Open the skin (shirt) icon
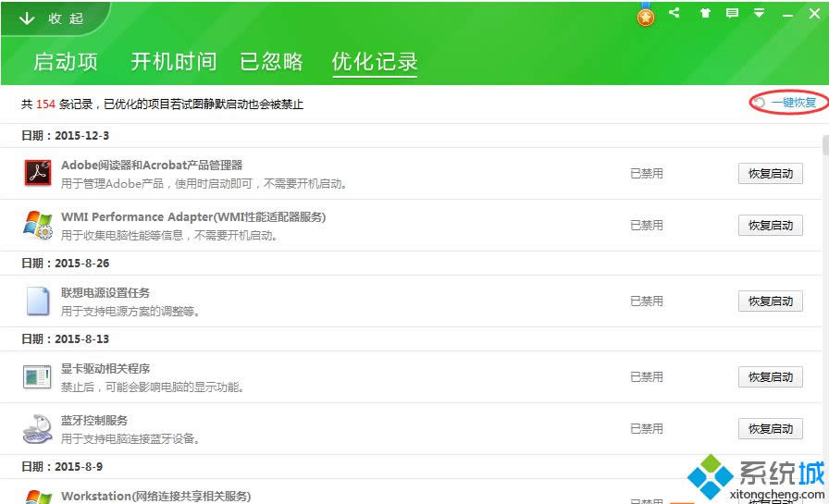Image resolution: width=829 pixels, height=504 pixels. 705,13
